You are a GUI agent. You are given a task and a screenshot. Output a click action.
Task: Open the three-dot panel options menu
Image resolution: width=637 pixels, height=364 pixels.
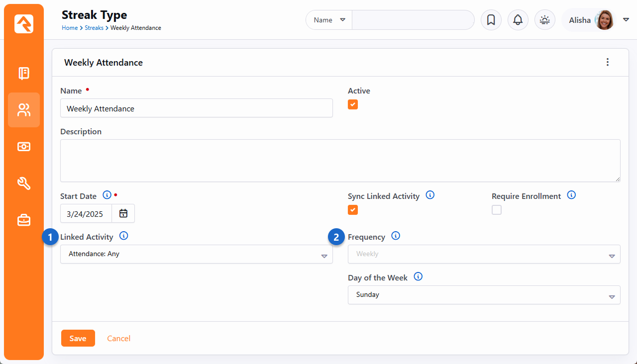pyautogui.click(x=607, y=62)
